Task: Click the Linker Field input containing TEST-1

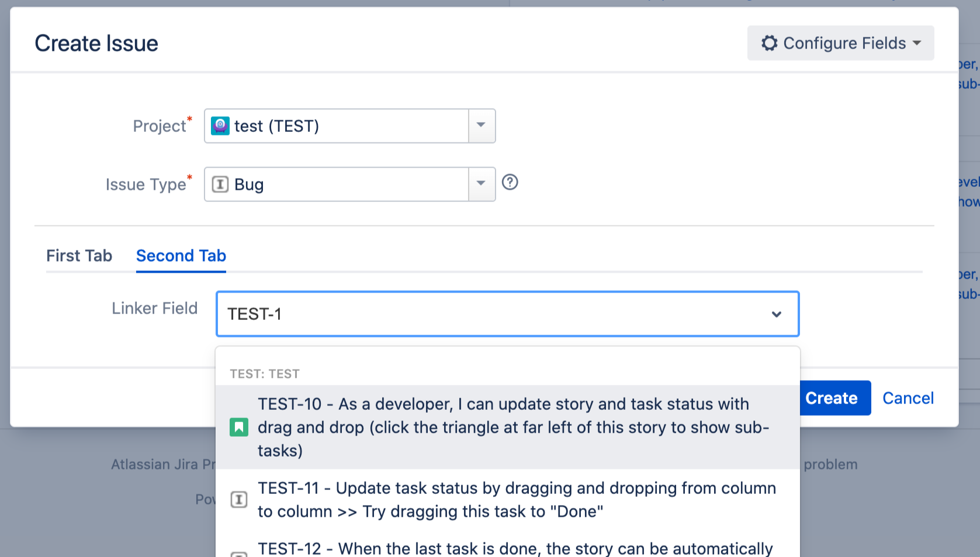Action: 491,314
